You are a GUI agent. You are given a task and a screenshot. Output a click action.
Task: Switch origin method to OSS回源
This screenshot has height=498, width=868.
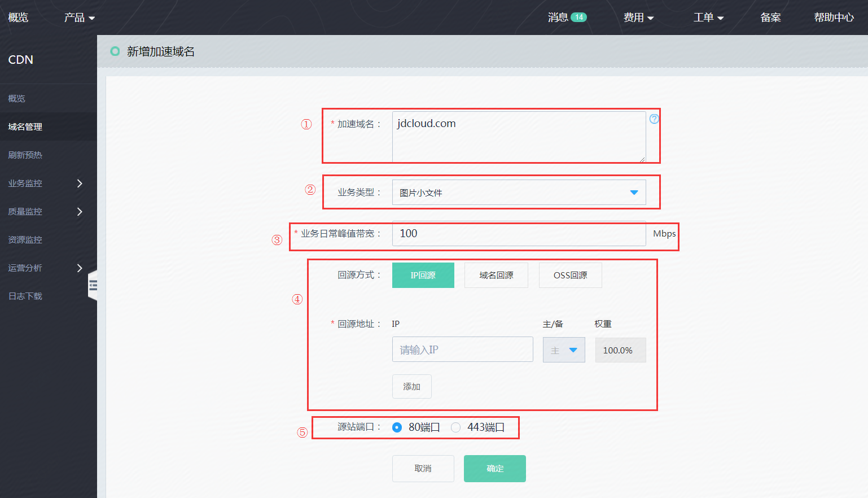pos(570,276)
